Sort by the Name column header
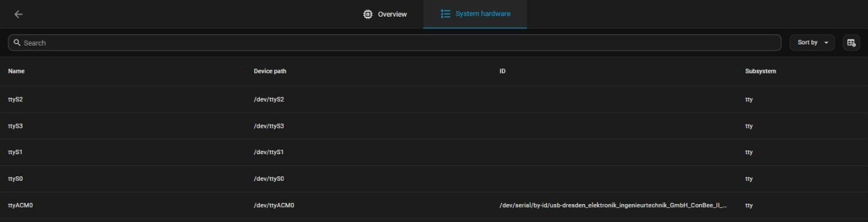868x222 pixels. [16, 71]
